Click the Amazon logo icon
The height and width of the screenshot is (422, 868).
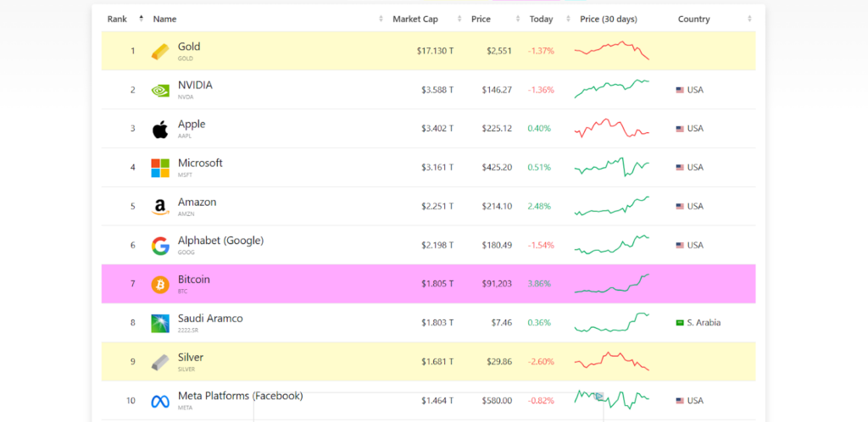click(x=160, y=208)
